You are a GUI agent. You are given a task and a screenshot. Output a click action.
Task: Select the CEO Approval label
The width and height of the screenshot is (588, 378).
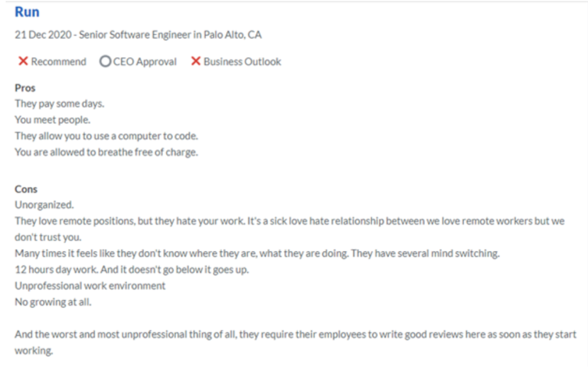tap(145, 62)
